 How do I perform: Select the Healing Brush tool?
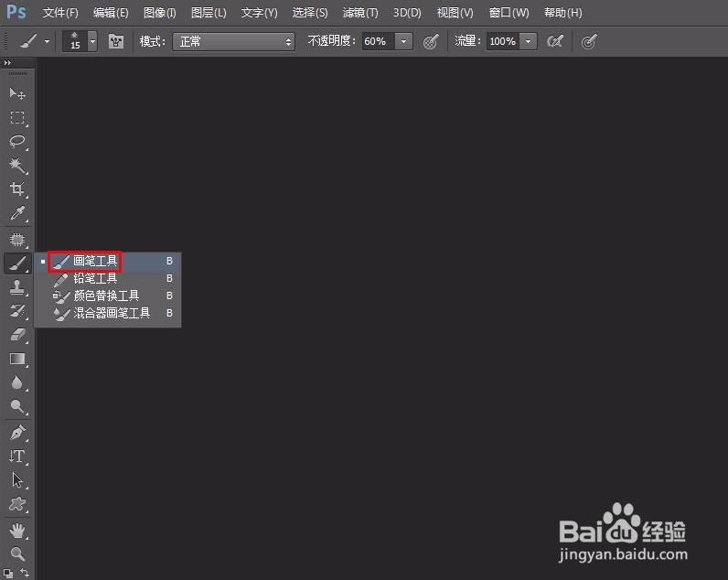pyautogui.click(x=17, y=240)
